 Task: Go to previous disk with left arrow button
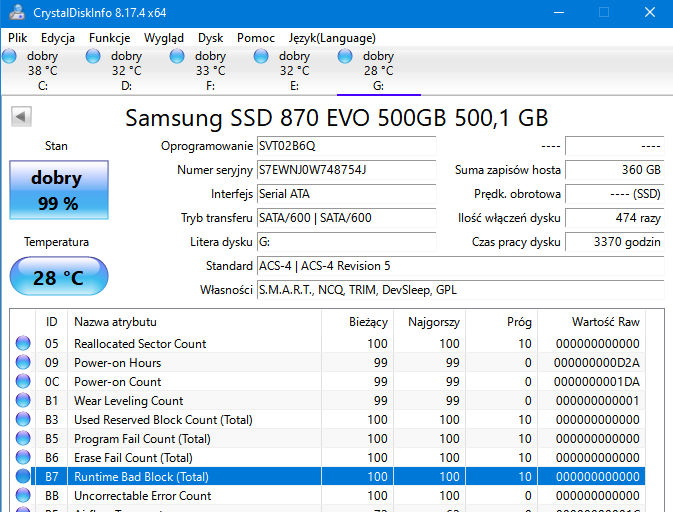(21, 117)
